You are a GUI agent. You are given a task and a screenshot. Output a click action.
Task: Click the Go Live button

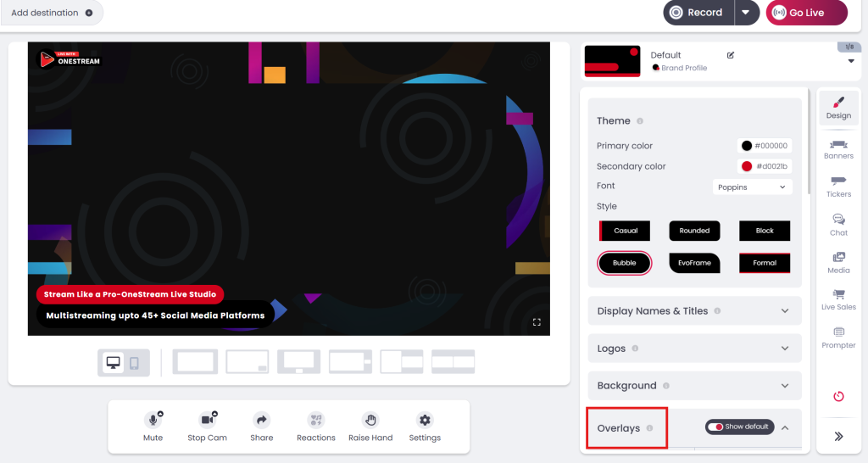click(x=806, y=13)
